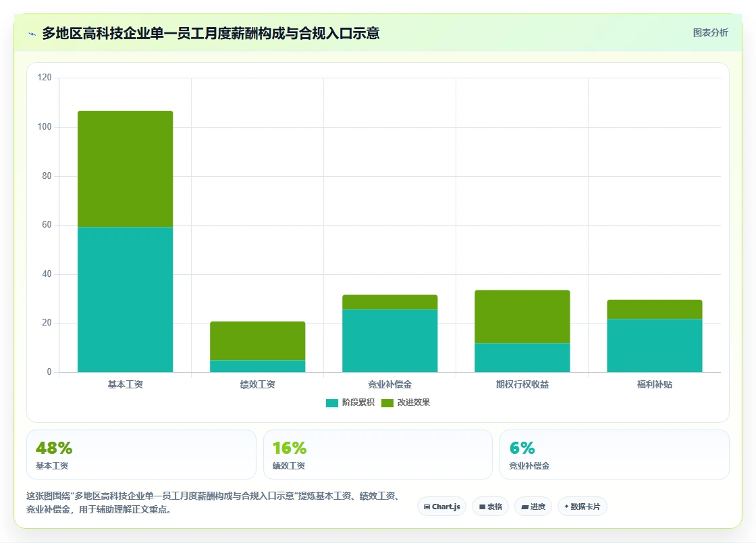Click the 图表分析 label in the header
Screen dimensions: 756x543
710,33
